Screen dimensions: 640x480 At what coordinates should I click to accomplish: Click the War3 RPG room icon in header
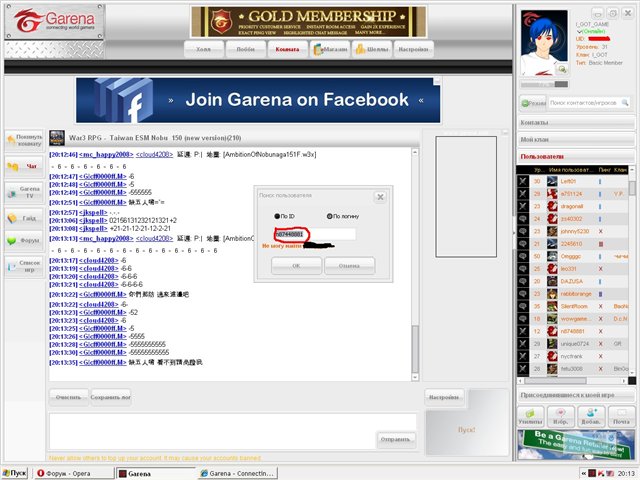point(57,138)
